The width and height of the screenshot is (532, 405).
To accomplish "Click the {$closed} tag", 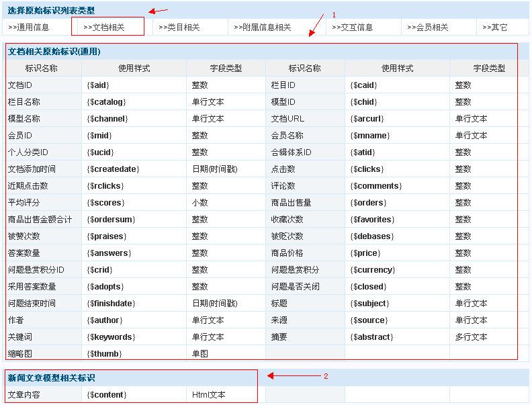I will pyautogui.click(x=369, y=287).
